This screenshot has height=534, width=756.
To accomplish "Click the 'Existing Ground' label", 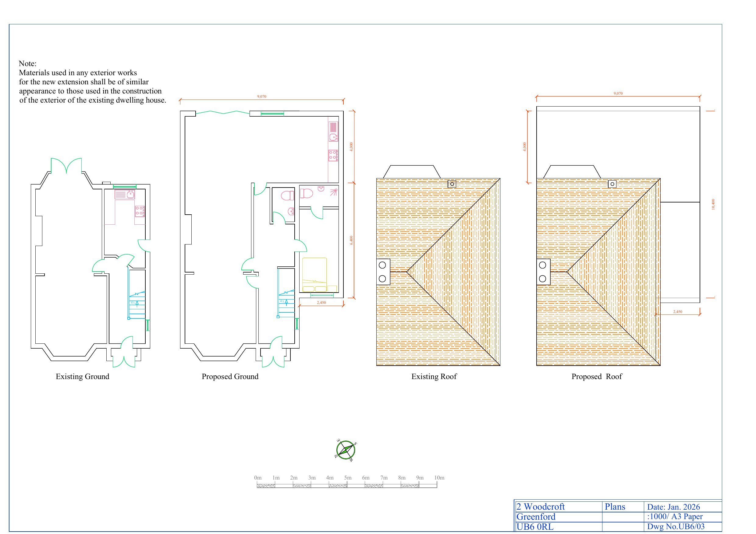I will pyautogui.click(x=82, y=377).
